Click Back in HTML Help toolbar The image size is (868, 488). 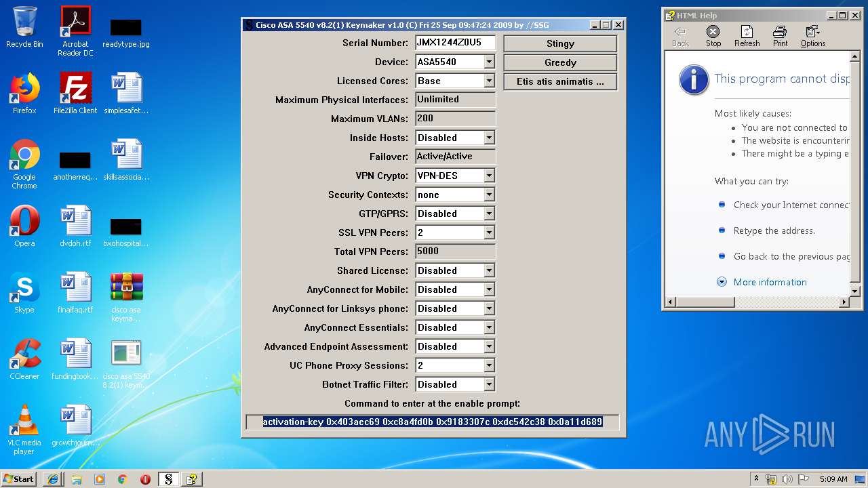tap(680, 37)
